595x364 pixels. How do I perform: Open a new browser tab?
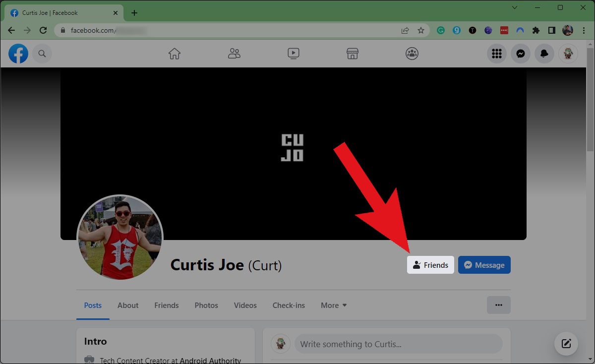(134, 13)
